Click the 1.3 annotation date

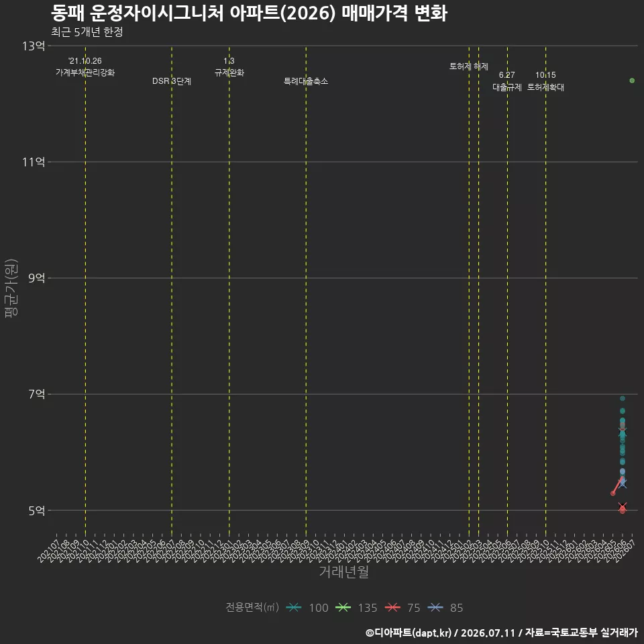pos(229,61)
